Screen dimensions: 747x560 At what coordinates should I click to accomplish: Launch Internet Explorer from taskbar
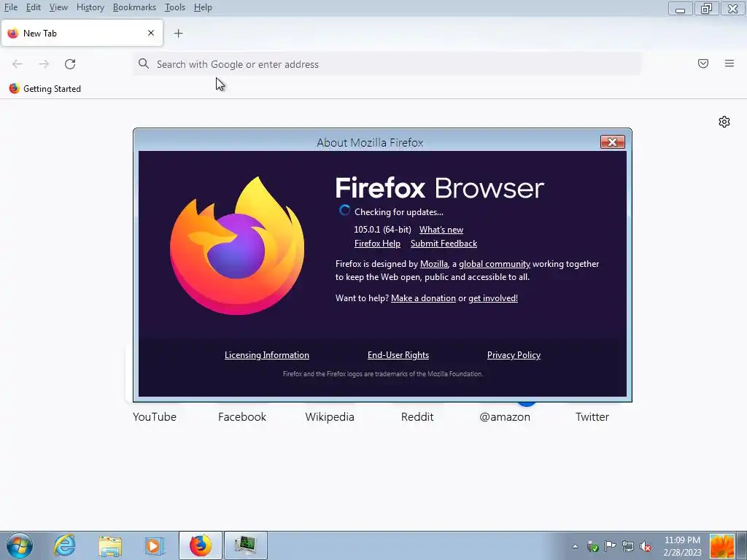[x=64, y=545]
